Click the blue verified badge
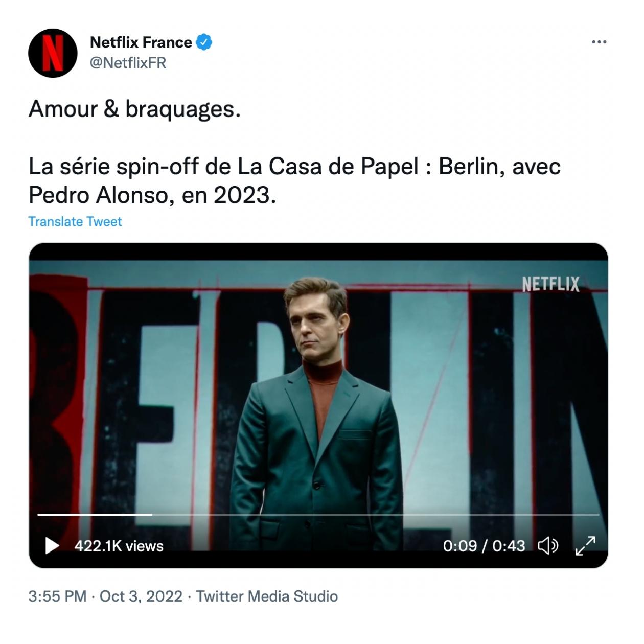 point(204,42)
